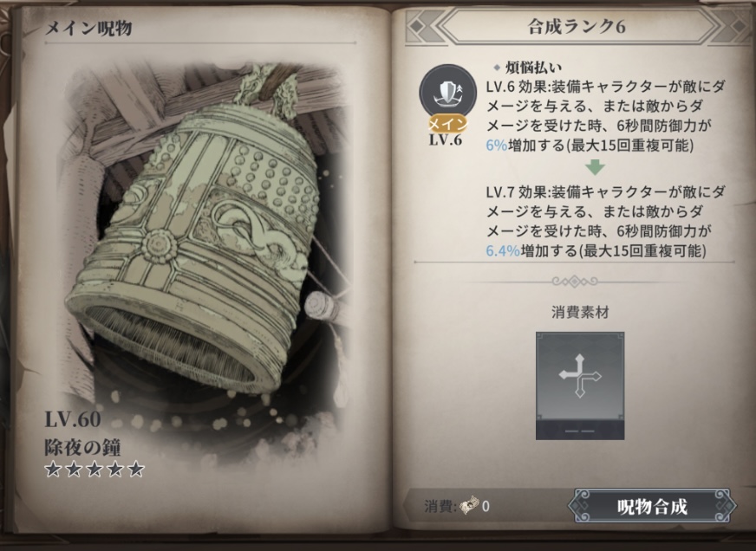The image size is (756, 551).
Task: Click the green down arrow between effects
Action: (x=596, y=167)
